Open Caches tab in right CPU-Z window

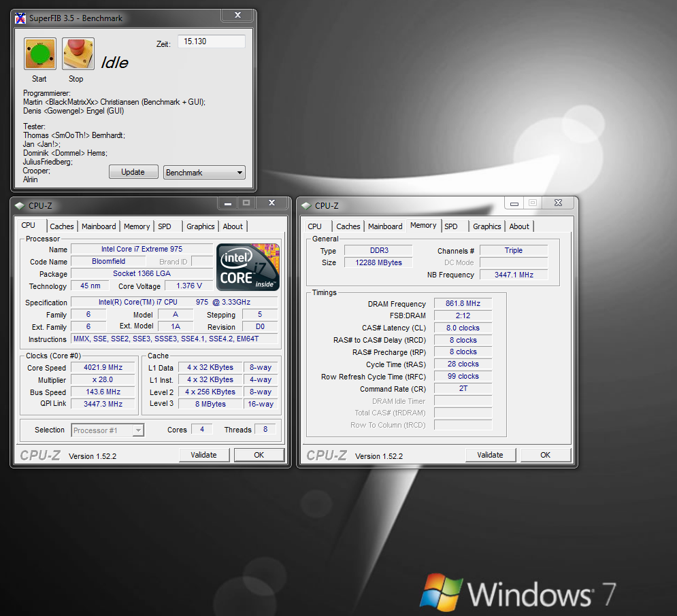coord(348,226)
